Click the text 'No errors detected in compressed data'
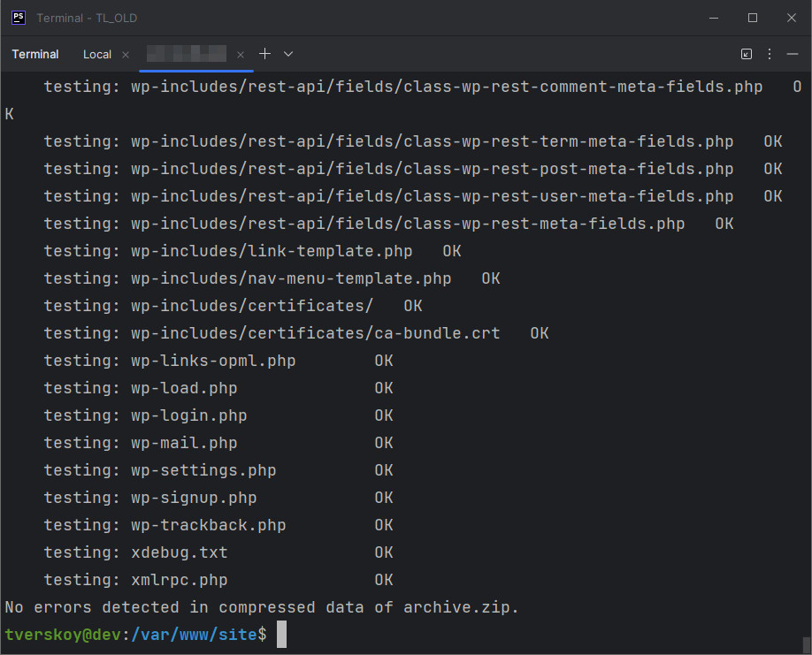The image size is (812, 655). [x=185, y=607]
